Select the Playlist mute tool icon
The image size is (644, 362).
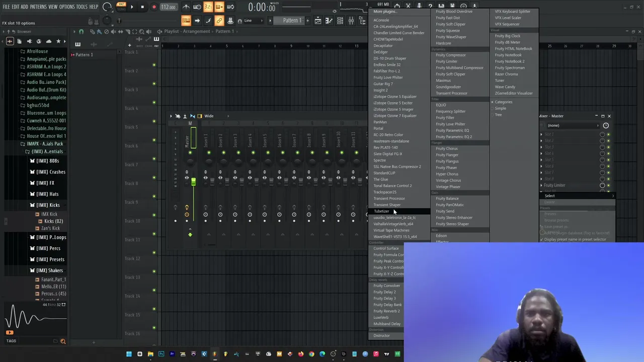(x=113, y=31)
